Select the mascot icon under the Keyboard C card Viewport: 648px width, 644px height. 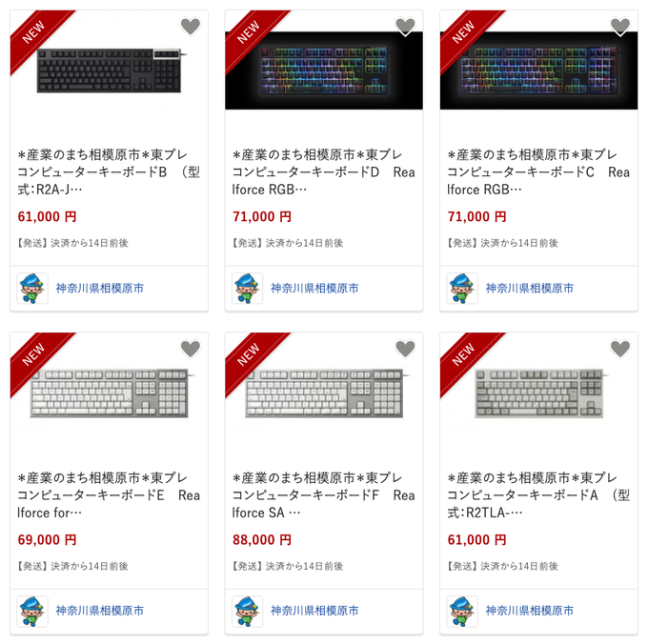462,288
